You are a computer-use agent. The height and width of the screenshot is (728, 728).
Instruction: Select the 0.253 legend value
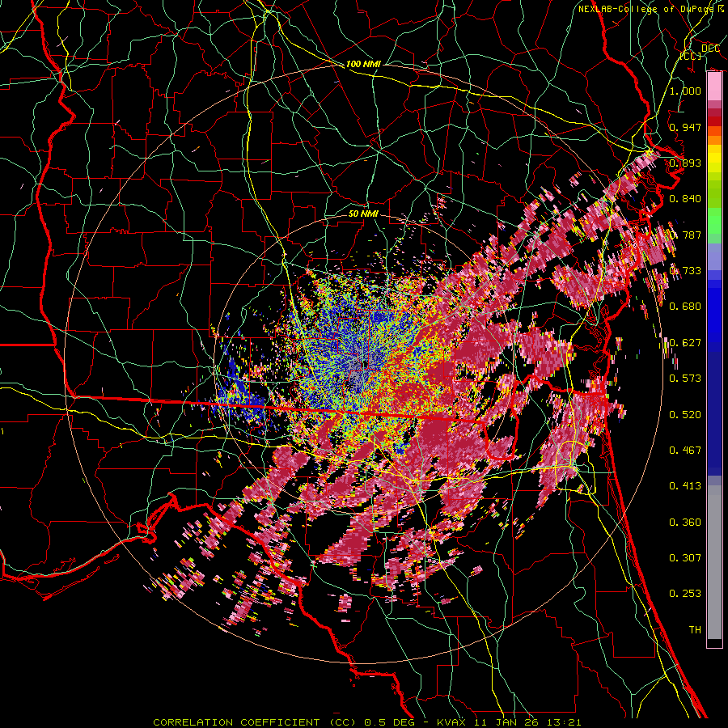pyautogui.click(x=685, y=594)
